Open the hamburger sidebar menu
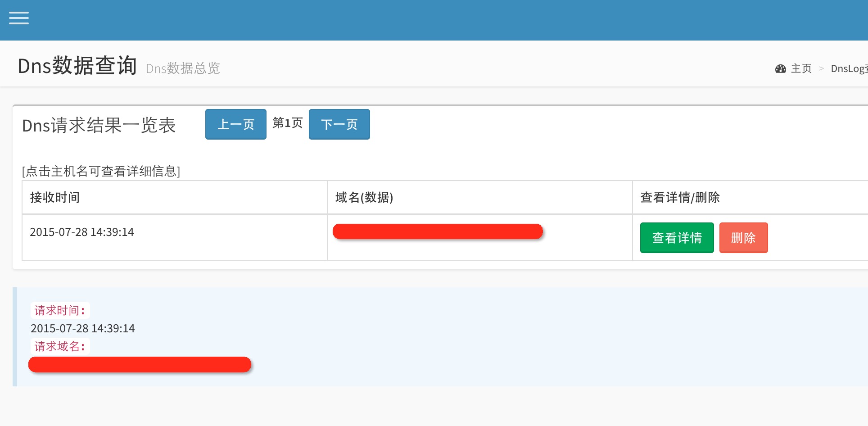868x426 pixels. coord(18,18)
